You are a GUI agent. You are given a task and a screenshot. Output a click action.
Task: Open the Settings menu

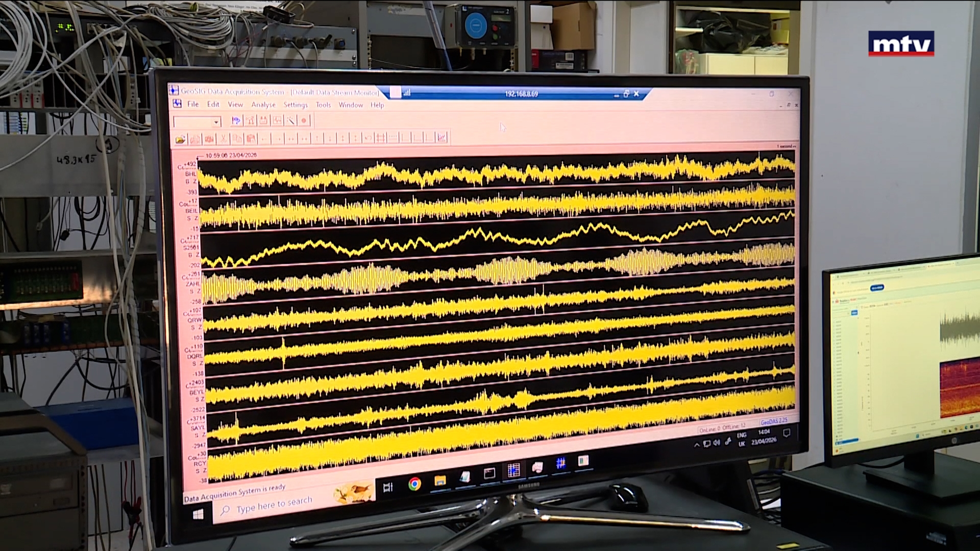click(x=296, y=105)
